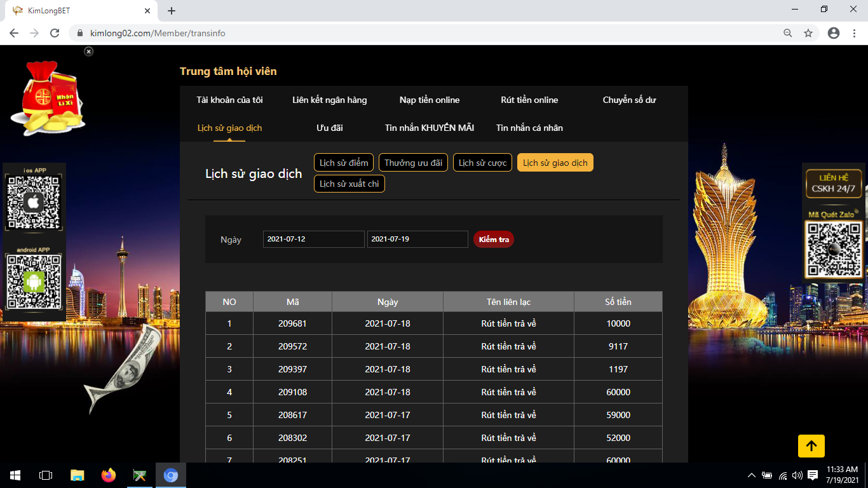Viewport: 868px width, 488px height.
Task: Go to Nạp tiền online tab
Action: pos(430,100)
